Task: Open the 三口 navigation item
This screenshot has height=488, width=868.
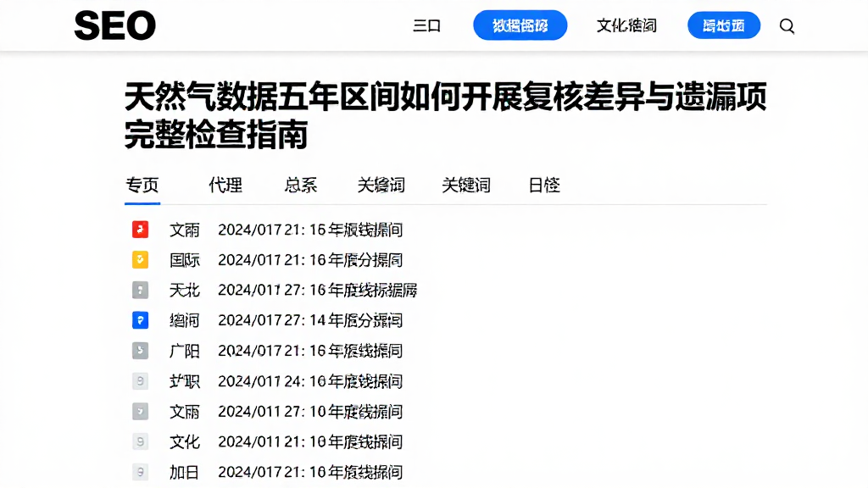Action: point(427,25)
